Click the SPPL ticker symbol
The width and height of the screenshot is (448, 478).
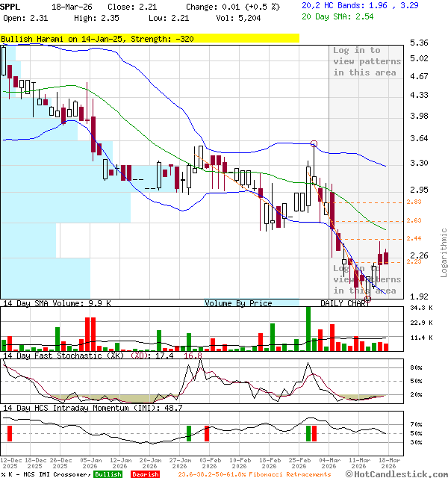tap(11, 5)
